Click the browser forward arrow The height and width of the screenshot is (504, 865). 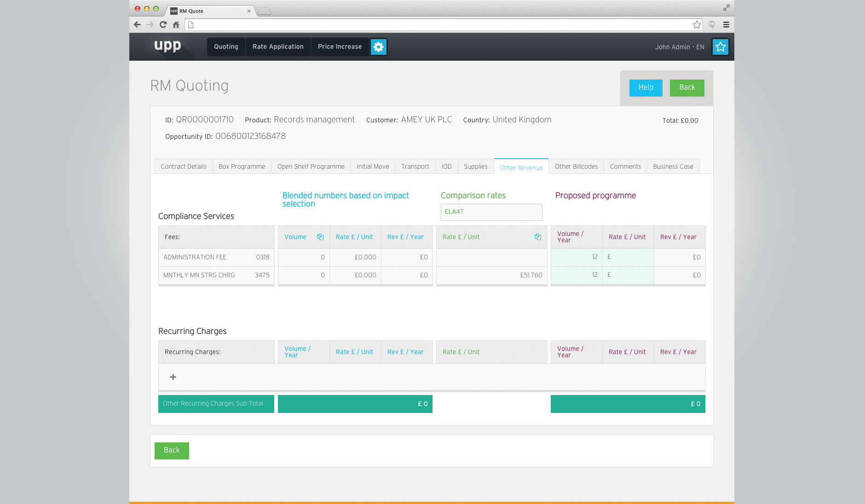click(150, 25)
